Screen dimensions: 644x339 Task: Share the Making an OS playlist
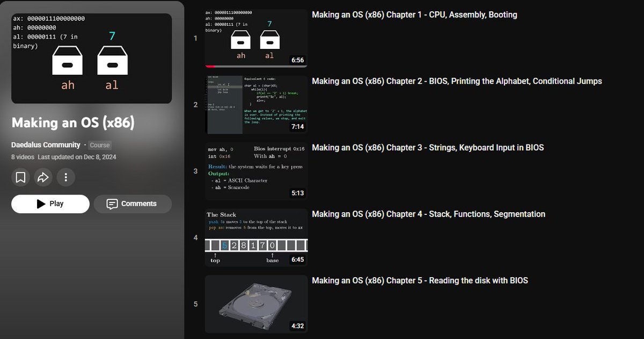coord(43,177)
